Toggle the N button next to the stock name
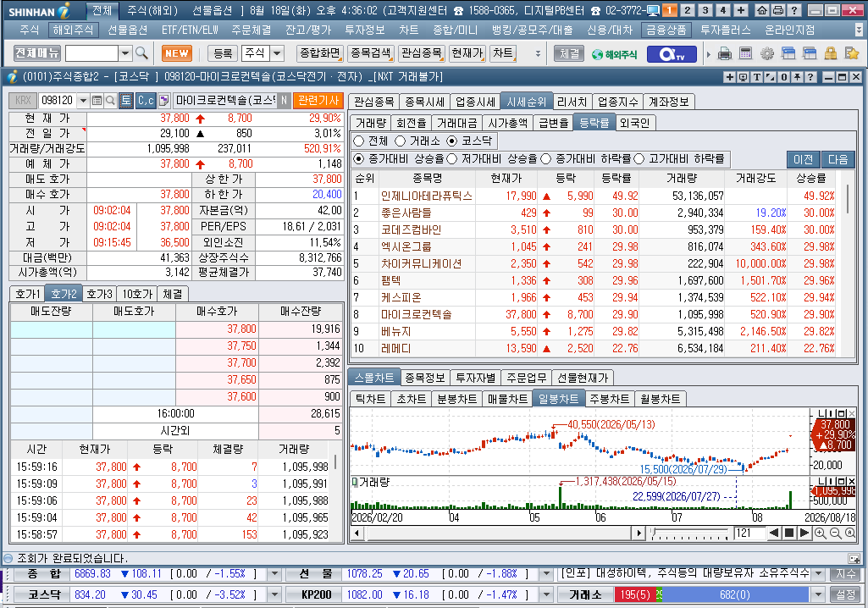Screen dimensions: 868x608 coord(284,100)
